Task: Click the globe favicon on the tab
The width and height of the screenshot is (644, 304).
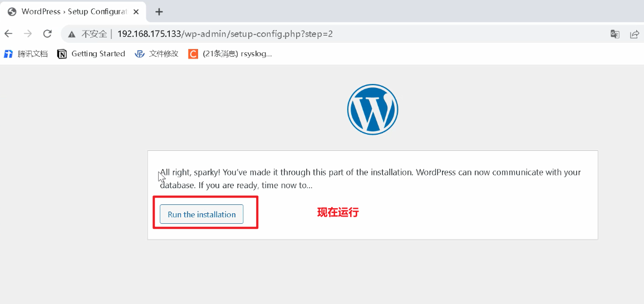Action: point(12,12)
